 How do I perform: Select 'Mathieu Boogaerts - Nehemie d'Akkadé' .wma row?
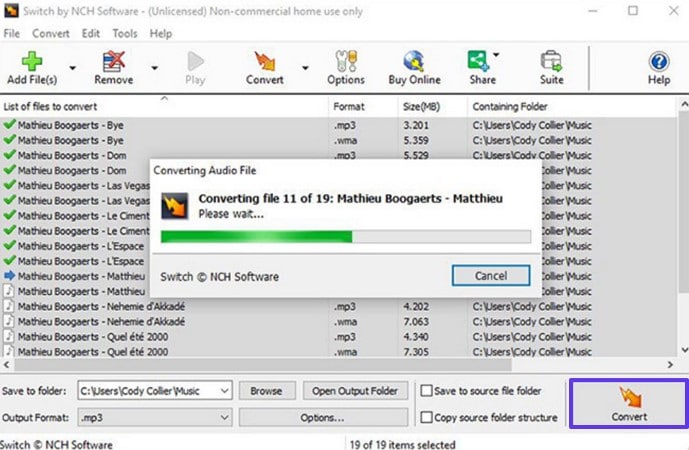pyautogui.click(x=338, y=321)
